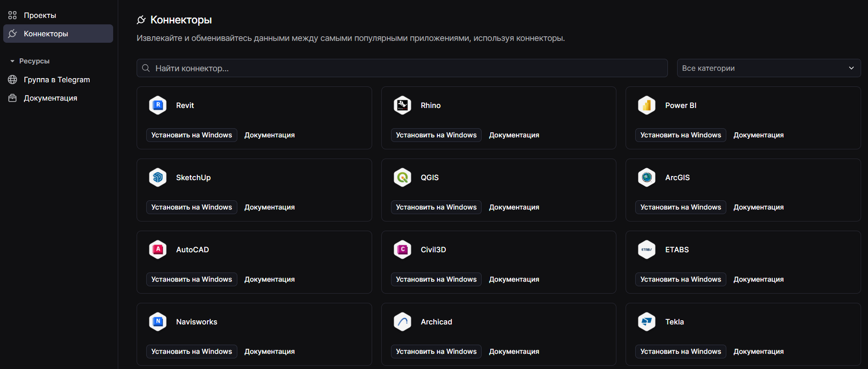
Task: Click the Power BI connector icon
Action: coord(647,105)
